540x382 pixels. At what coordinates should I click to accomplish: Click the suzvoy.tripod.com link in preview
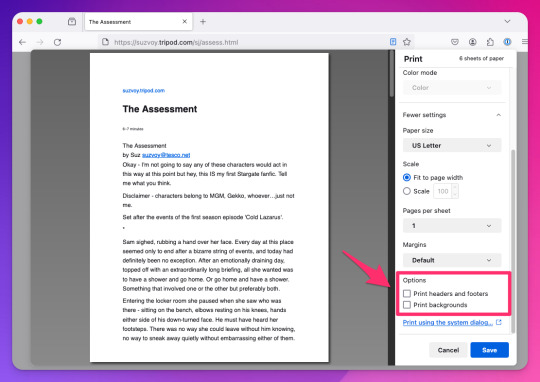[144, 91]
